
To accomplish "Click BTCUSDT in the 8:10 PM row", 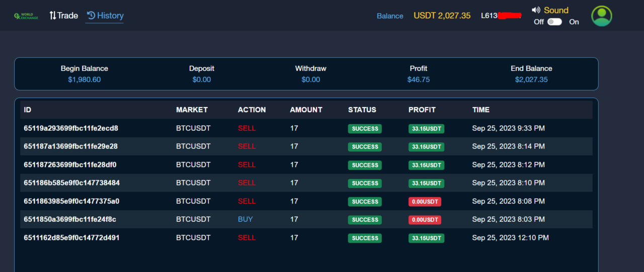I will click(193, 183).
